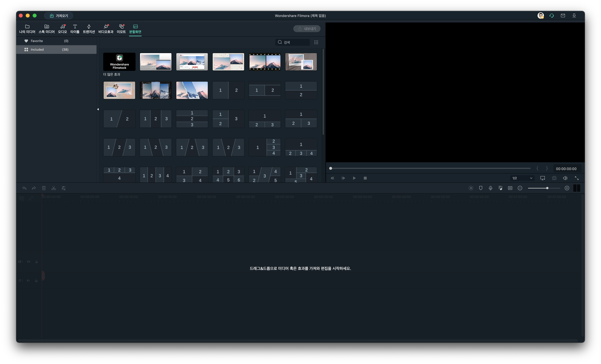Toggle video track 1 visibility eye
This screenshot has width=601, height=364.
[29, 262]
